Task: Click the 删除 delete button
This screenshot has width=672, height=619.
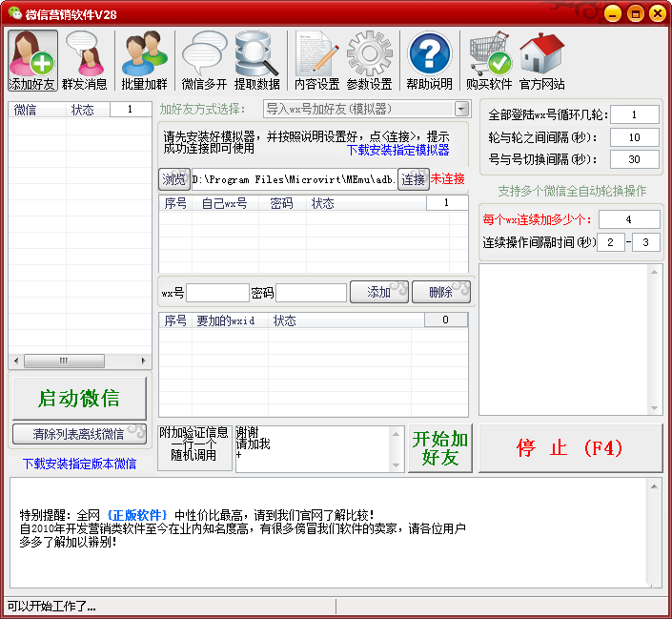Action: tap(441, 292)
